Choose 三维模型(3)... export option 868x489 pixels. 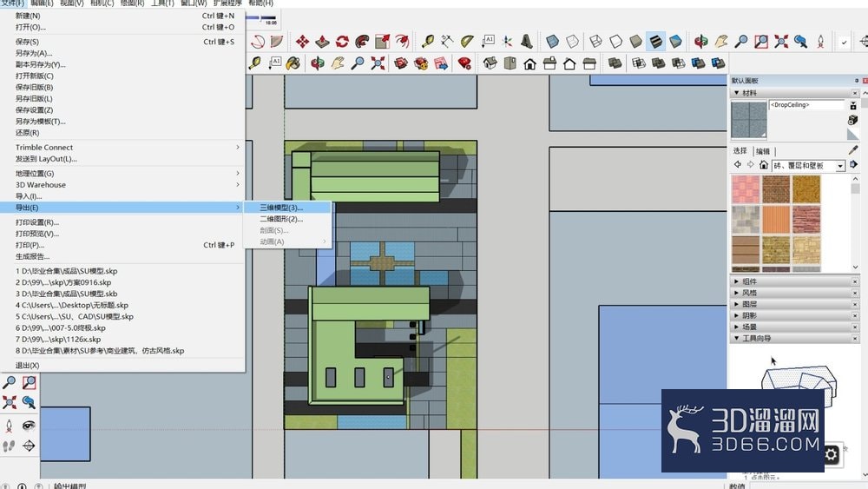[288, 208]
